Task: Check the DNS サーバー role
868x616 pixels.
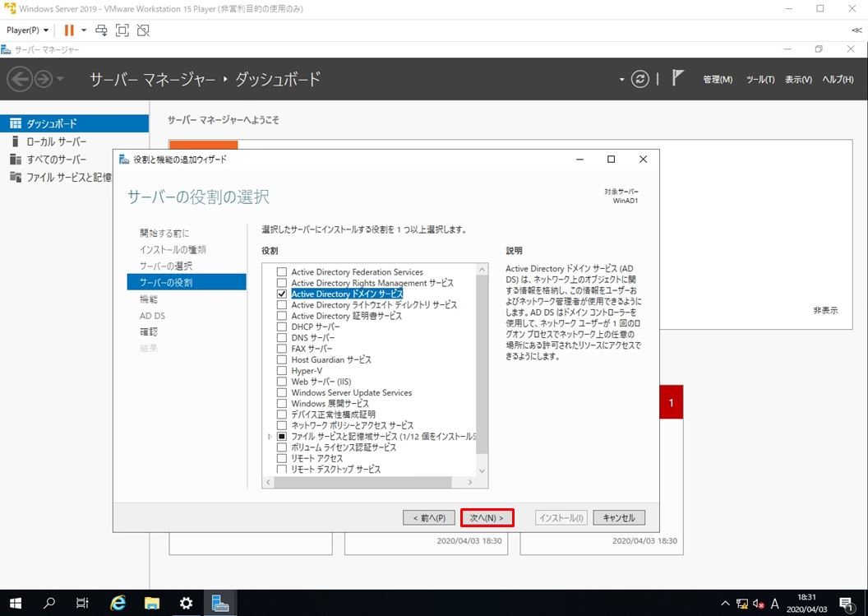Action: (x=282, y=338)
